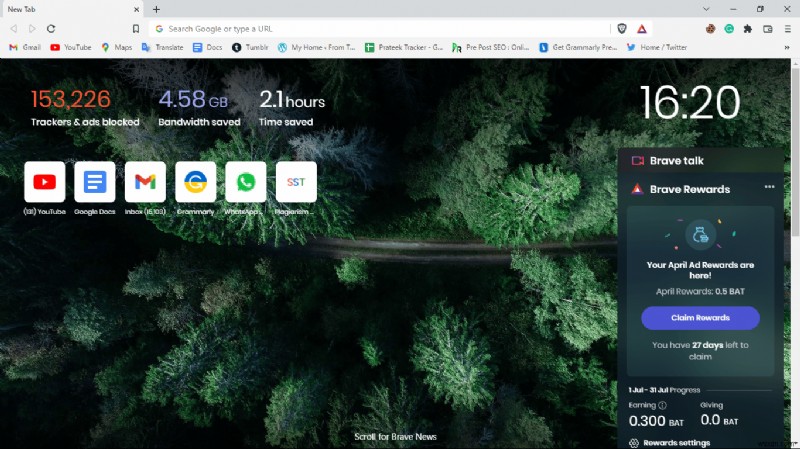Click the 16:20 clock widget
The height and width of the screenshot is (449, 800).
(690, 103)
